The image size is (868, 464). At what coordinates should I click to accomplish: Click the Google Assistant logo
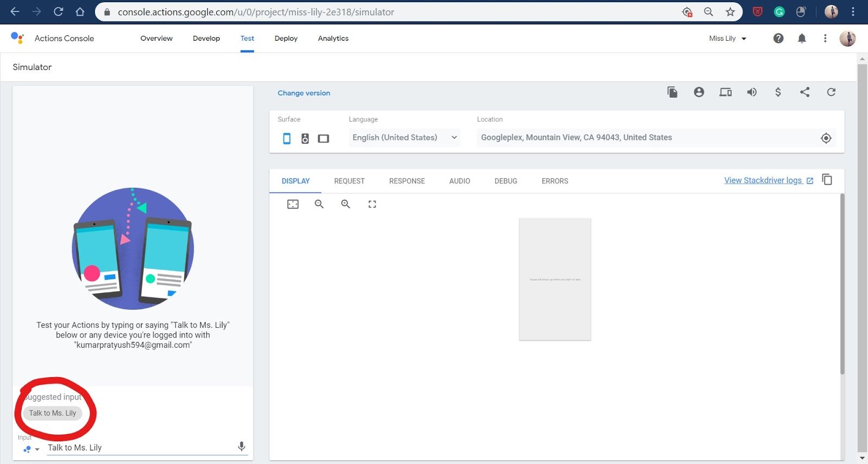click(17, 37)
